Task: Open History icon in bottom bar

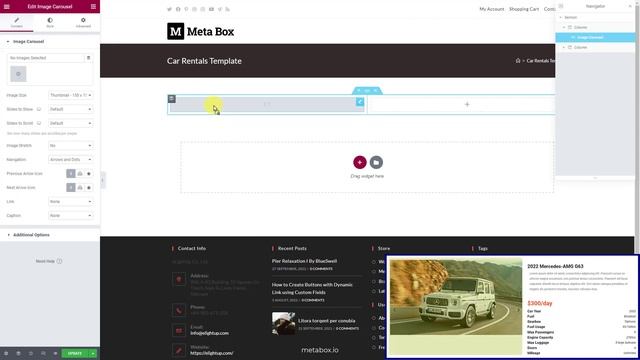Action: pos(31,353)
